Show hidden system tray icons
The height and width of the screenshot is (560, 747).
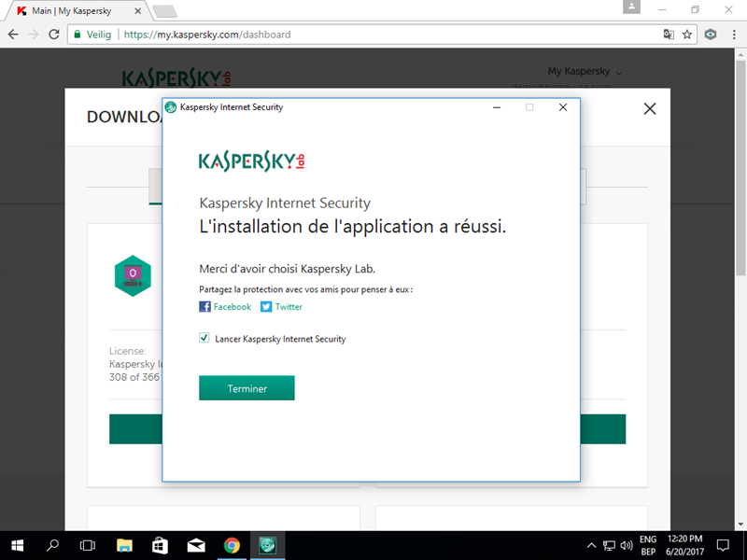point(591,545)
